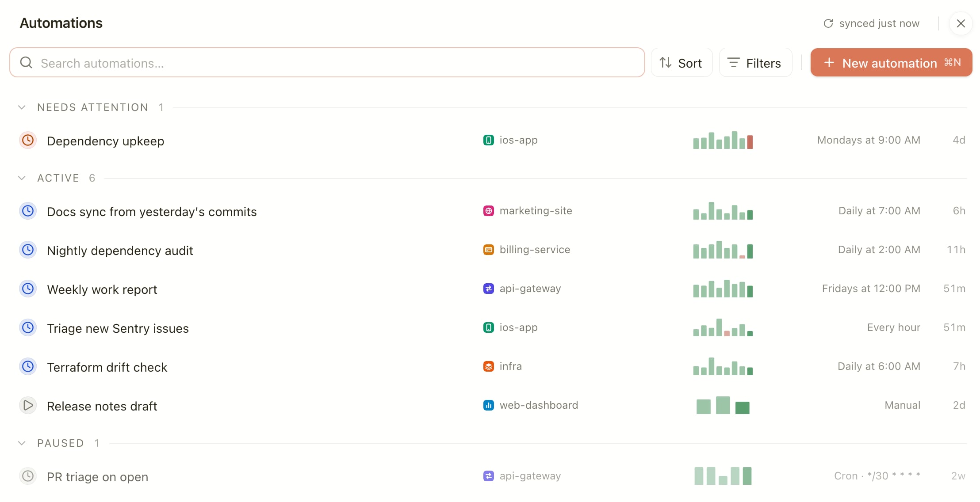This screenshot has width=980, height=502.
Task: Click the run history bars for Release notes draft
Action: click(723, 405)
